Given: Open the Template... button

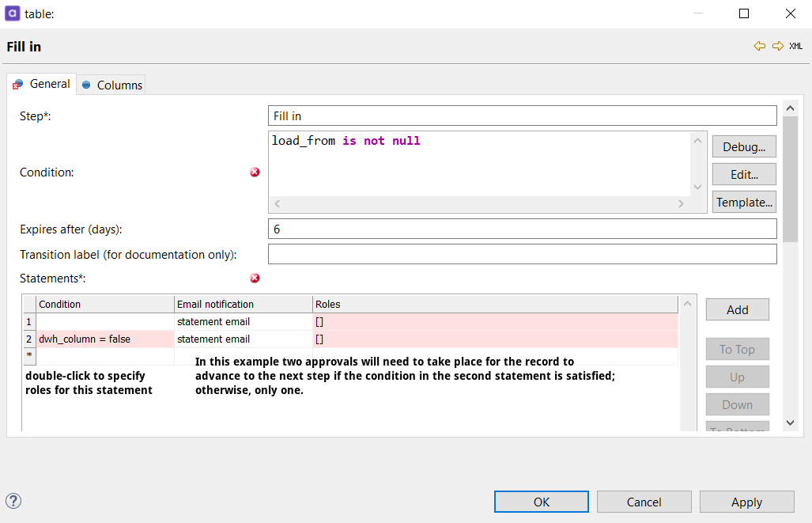Looking at the screenshot, I should pos(743,203).
